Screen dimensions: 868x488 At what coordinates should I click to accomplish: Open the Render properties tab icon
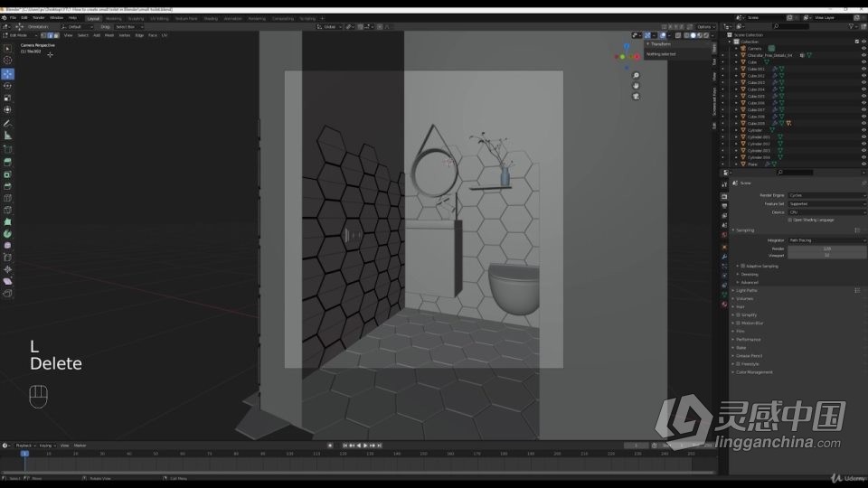click(724, 196)
